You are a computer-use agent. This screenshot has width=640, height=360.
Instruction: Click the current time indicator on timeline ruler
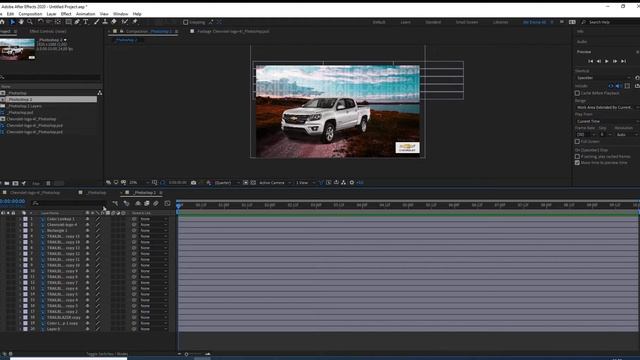pos(179,205)
